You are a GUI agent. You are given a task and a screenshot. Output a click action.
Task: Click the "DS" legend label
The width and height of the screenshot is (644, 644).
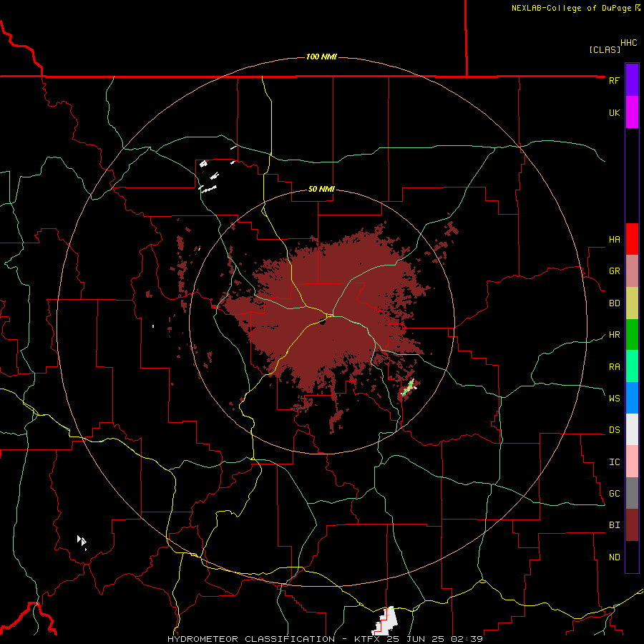click(615, 430)
